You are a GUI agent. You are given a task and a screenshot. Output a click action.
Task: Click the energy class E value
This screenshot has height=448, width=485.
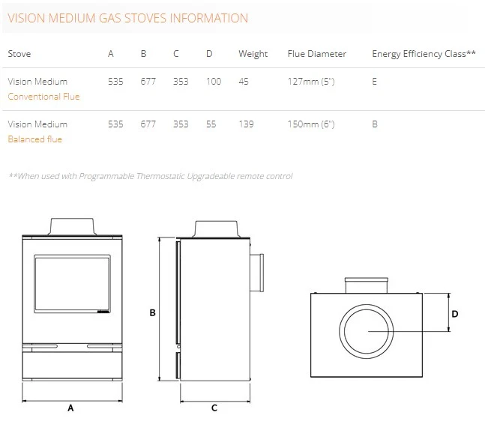coord(375,82)
